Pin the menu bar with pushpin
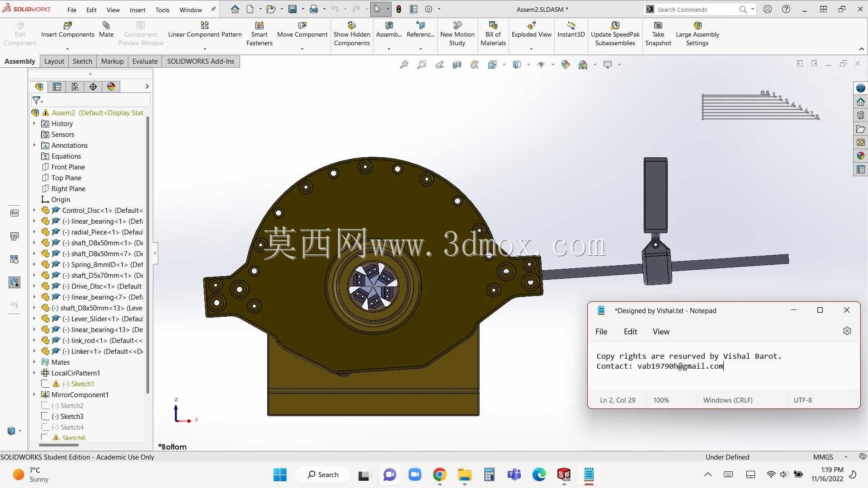868x488 pixels. [x=213, y=9]
